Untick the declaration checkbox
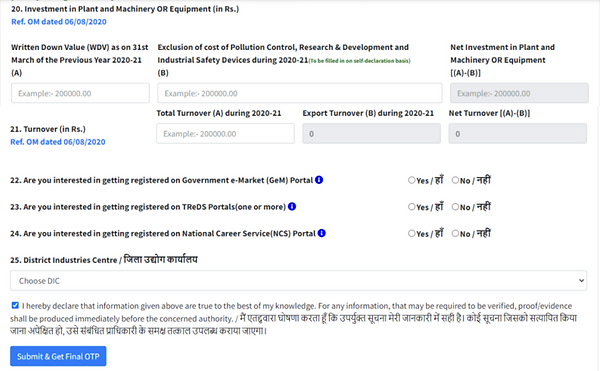Screen dimensions: 600x371 pos(15,305)
